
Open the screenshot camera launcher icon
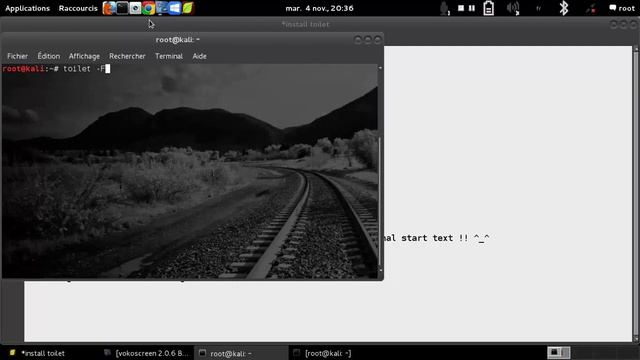(x=136, y=8)
